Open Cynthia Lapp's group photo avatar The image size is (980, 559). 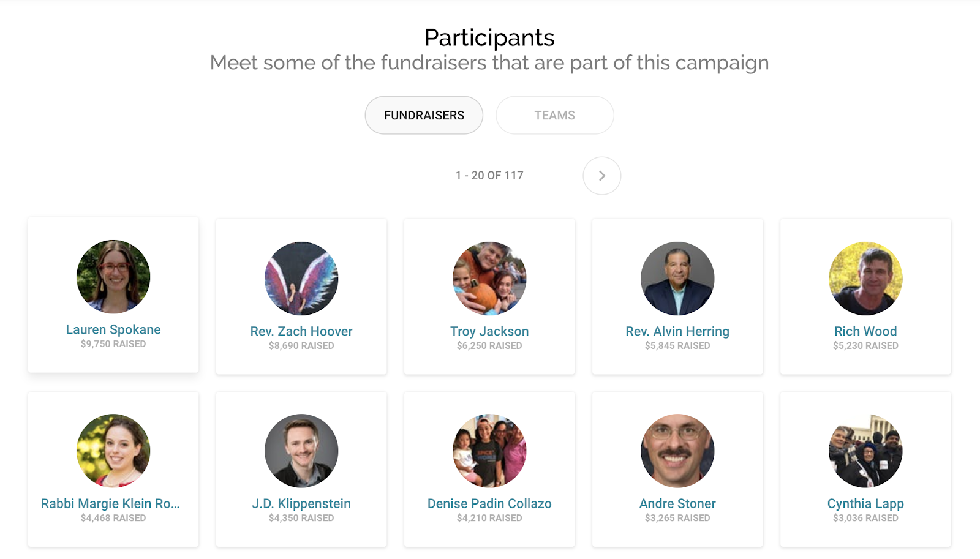(865, 451)
